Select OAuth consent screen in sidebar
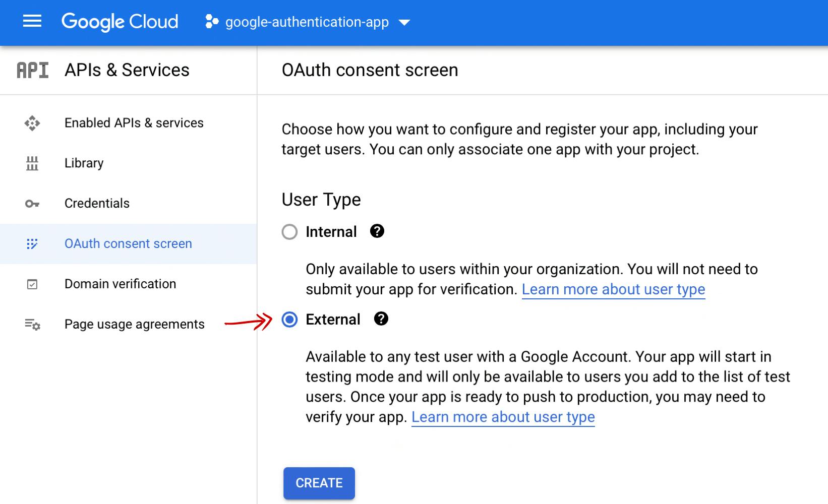Screen dimensions: 828x504 point(129,244)
